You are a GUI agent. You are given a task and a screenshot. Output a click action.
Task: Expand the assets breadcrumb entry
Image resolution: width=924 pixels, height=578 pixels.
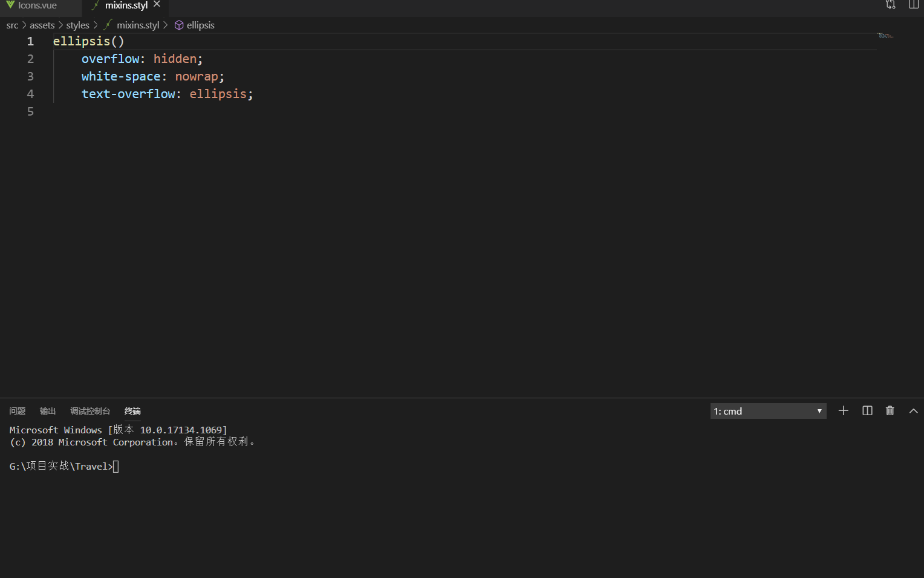(x=42, y=25)
